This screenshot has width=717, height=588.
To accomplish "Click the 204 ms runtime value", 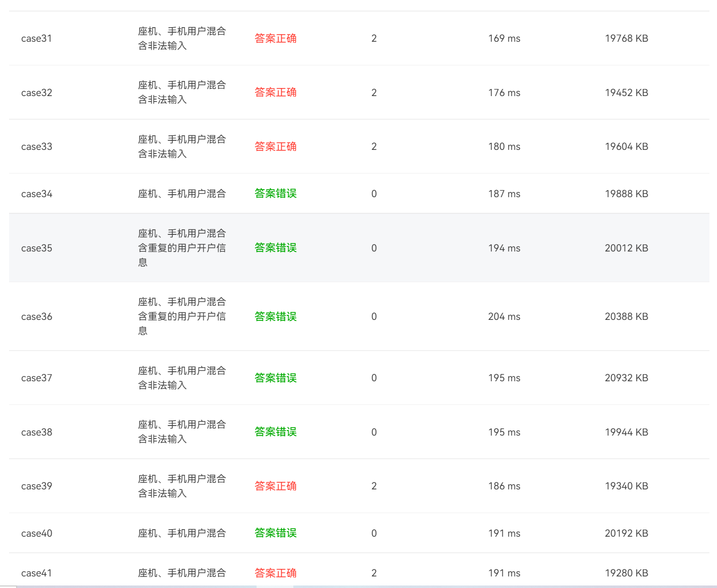I will [x=504, y=317].
